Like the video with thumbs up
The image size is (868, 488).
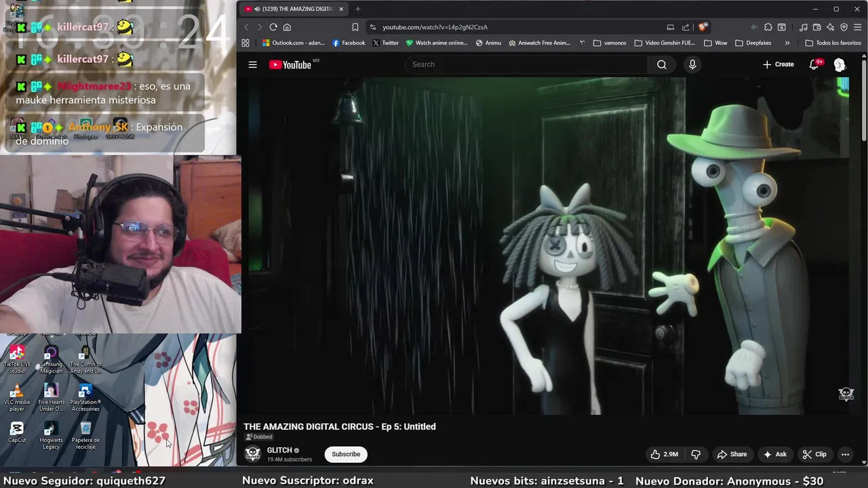tap(665, 454)
